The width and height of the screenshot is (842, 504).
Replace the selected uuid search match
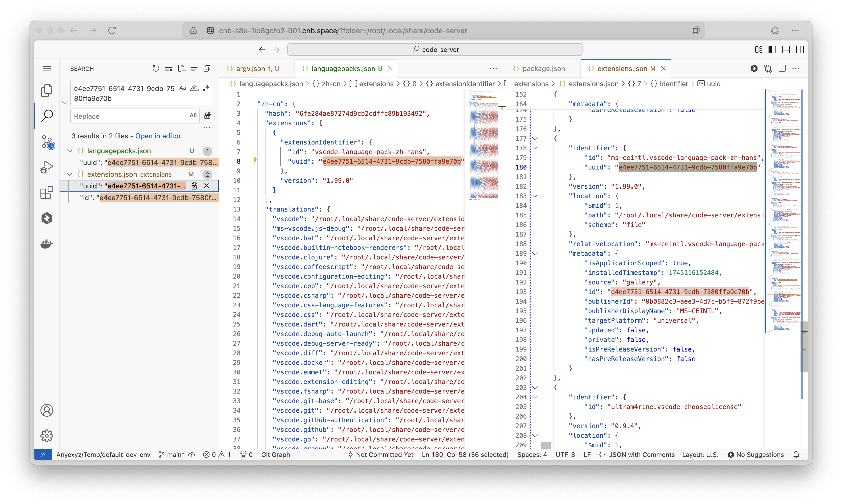194,186
